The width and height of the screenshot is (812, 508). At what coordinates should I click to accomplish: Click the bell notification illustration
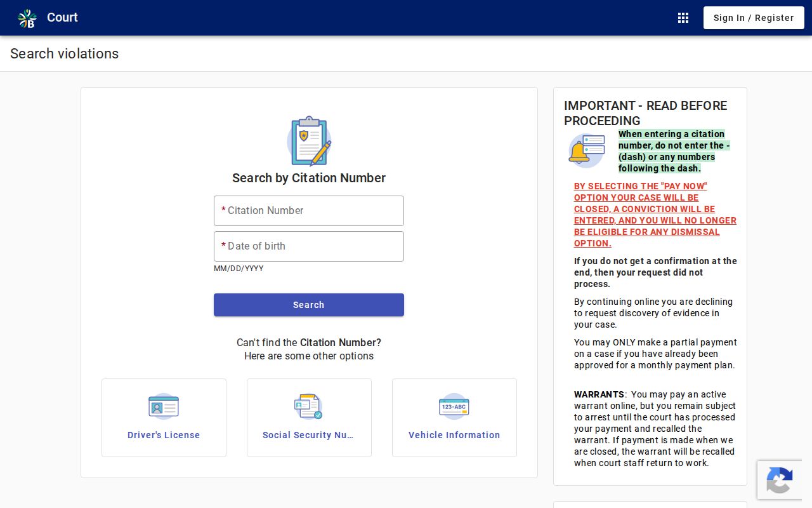(587, 151)
